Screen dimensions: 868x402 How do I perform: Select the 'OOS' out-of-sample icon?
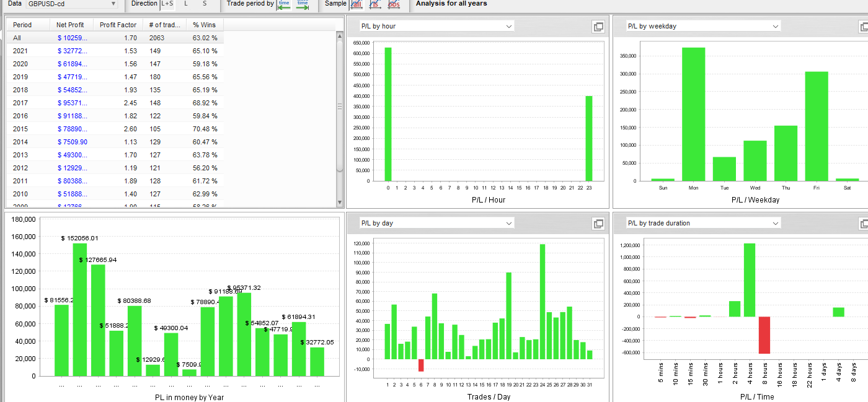(x=394, y=4)
